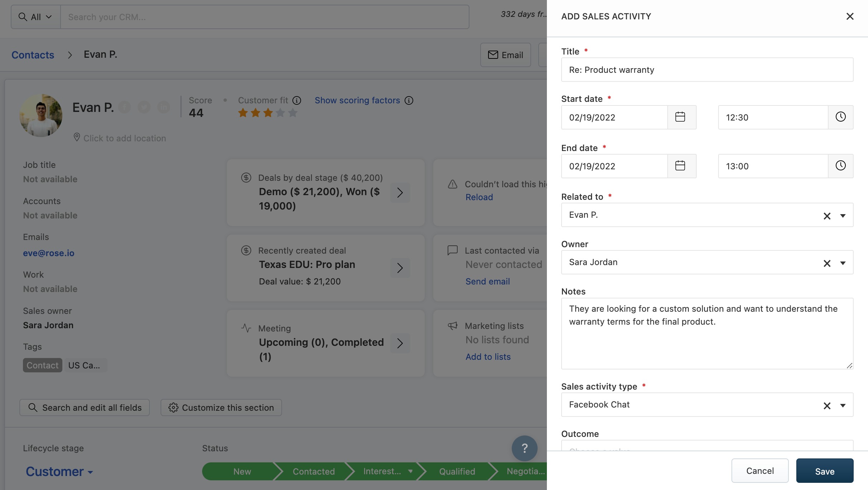Clear the Owner value Sara Jordan

[x=827, y=263]
